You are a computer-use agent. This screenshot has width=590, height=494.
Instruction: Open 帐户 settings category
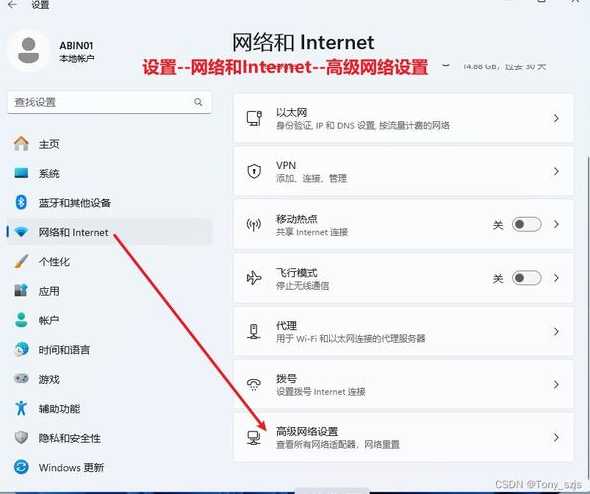click(109, 320)
